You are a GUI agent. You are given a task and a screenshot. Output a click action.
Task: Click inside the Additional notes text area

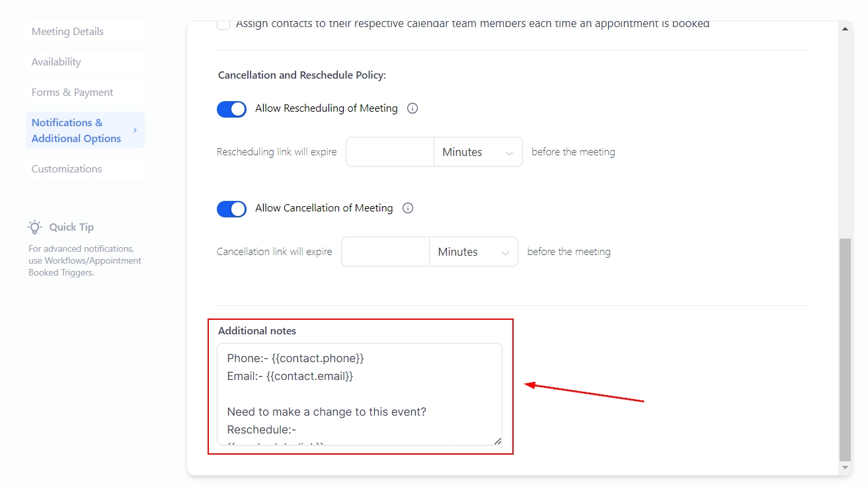[359, 394]
